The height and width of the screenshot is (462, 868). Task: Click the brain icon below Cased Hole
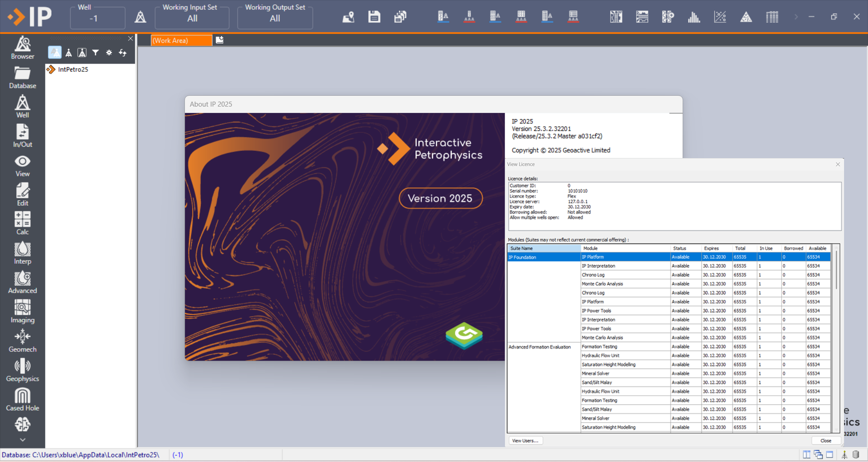[x=23, y=425]
